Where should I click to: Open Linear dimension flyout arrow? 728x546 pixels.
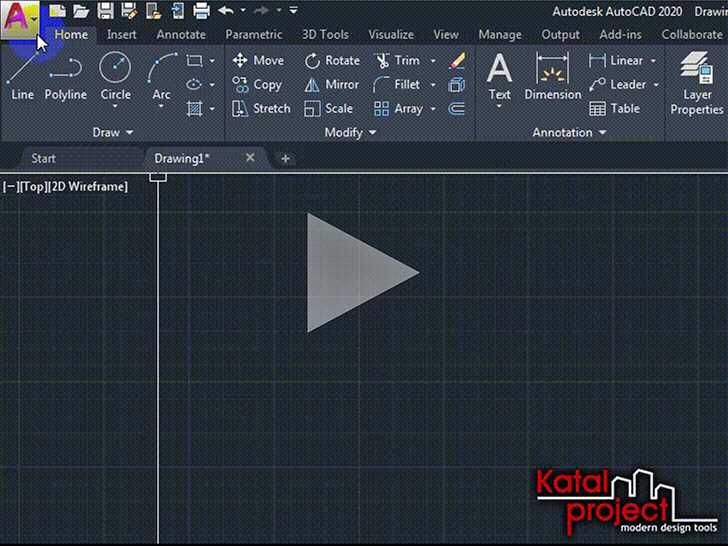[653, 61]
